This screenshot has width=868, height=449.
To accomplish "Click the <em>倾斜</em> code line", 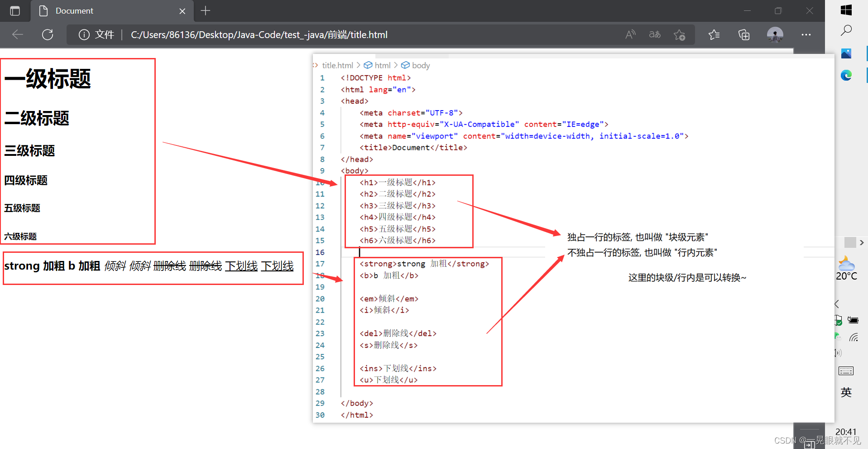I will (389, 299).
